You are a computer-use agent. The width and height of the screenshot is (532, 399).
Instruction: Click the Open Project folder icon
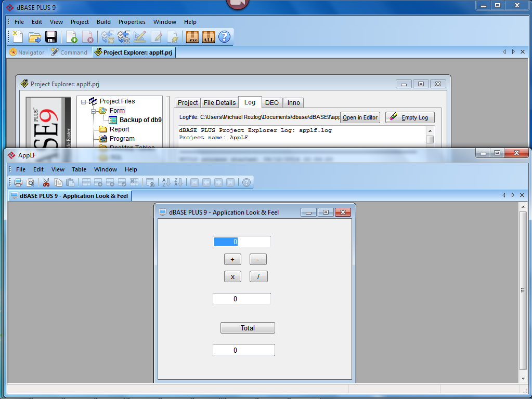pos(34,37)
